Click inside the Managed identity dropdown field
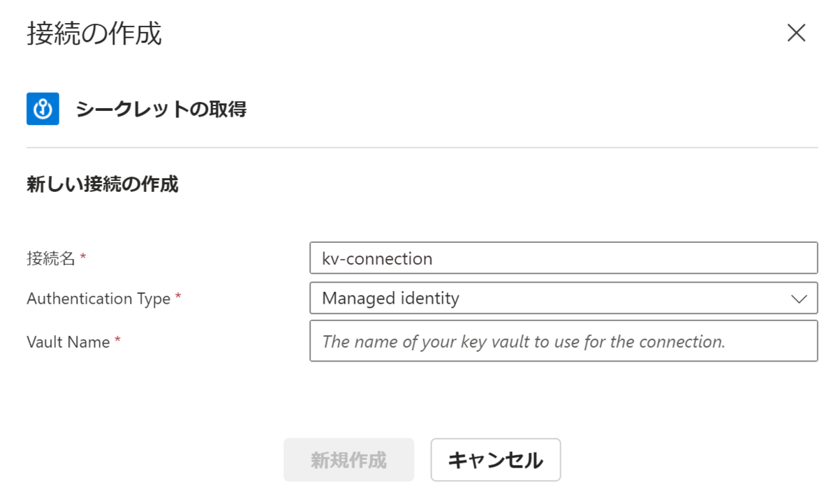Image resolution: width=838 pixels, height=504 pixels. (x=489, y=298)
